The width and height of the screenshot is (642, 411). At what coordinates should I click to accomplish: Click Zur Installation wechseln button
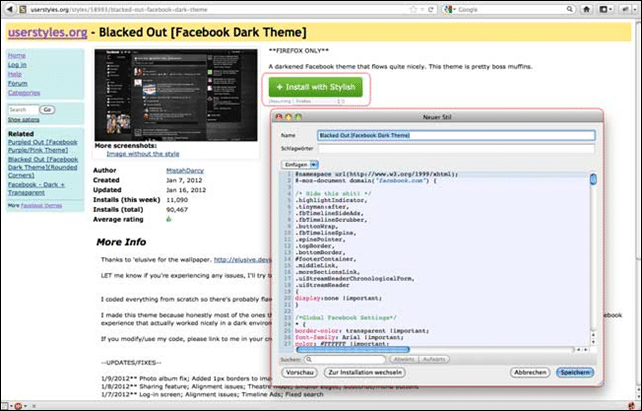coord(365,373)
